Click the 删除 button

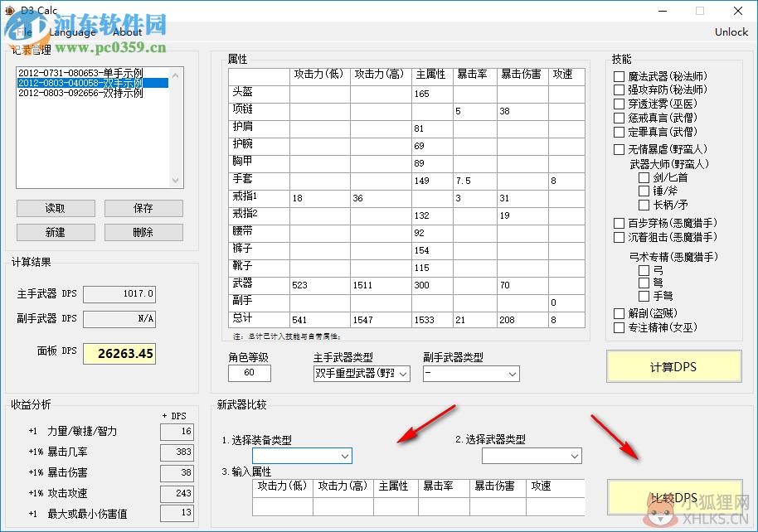(143, 232)
